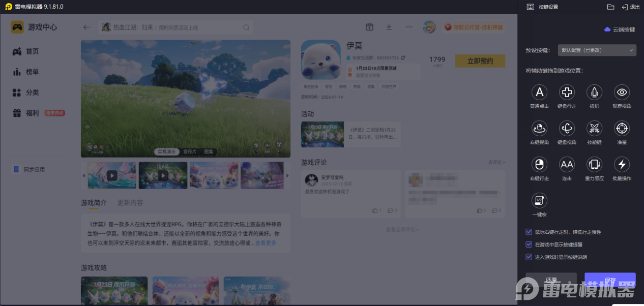The image size is (644, 306).
Task: Click the 开放世界 genre tag
Action: point(388,86)
